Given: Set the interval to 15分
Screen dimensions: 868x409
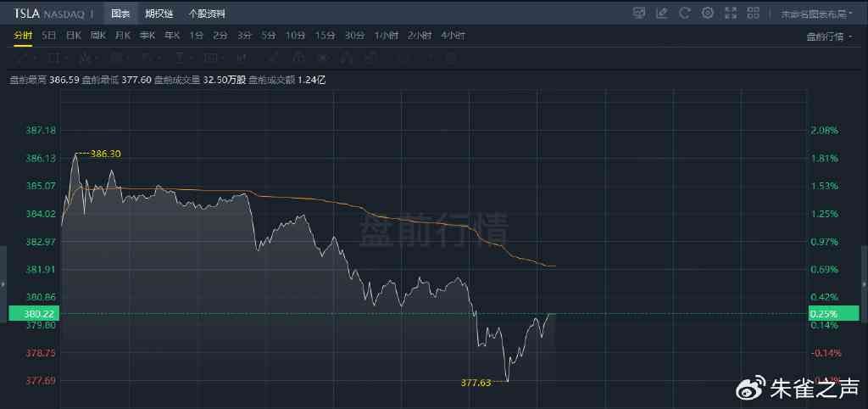Looking at the screenshot, I should click(325, 36).
